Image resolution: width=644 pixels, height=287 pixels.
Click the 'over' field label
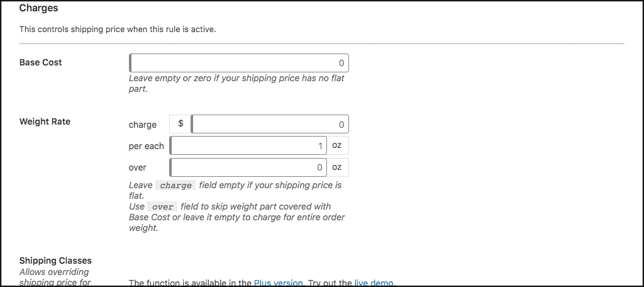point(137,167)
